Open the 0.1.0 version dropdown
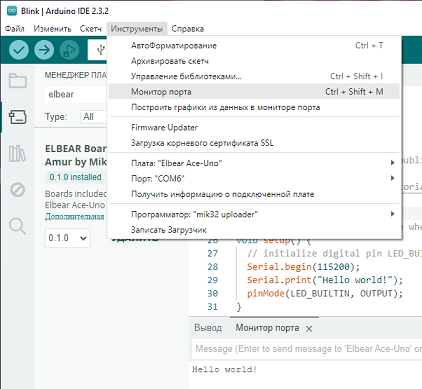 click(x=68, y=238)
